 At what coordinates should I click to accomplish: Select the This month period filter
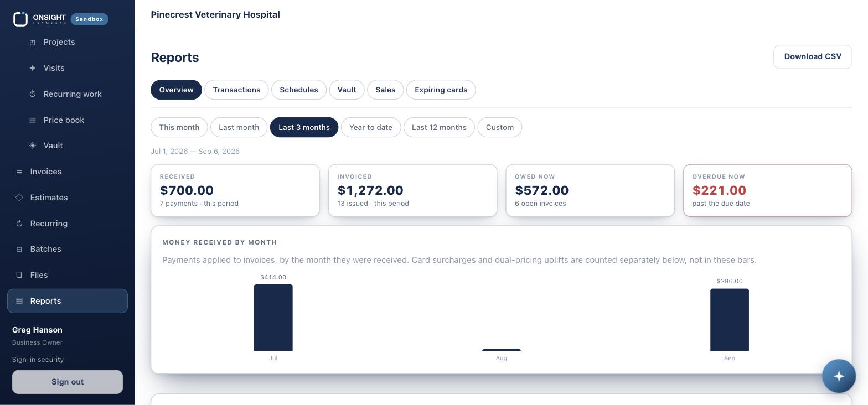point(179,127)
